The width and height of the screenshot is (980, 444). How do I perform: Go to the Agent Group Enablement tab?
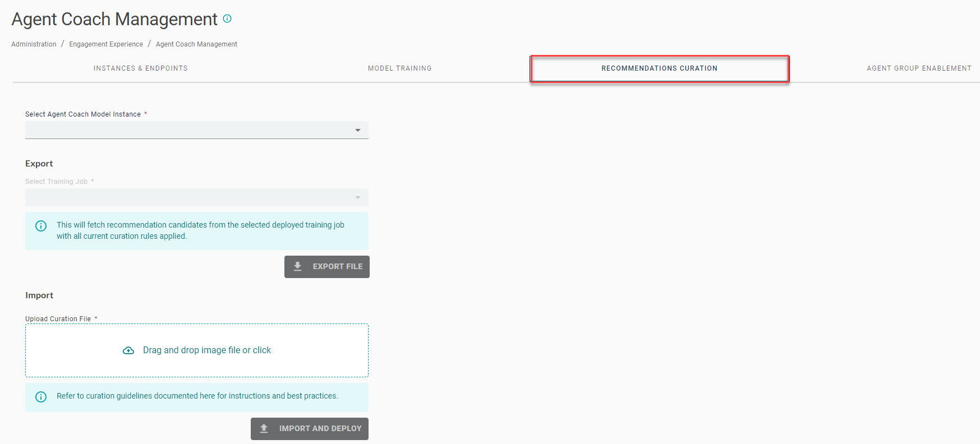point(918,68)
